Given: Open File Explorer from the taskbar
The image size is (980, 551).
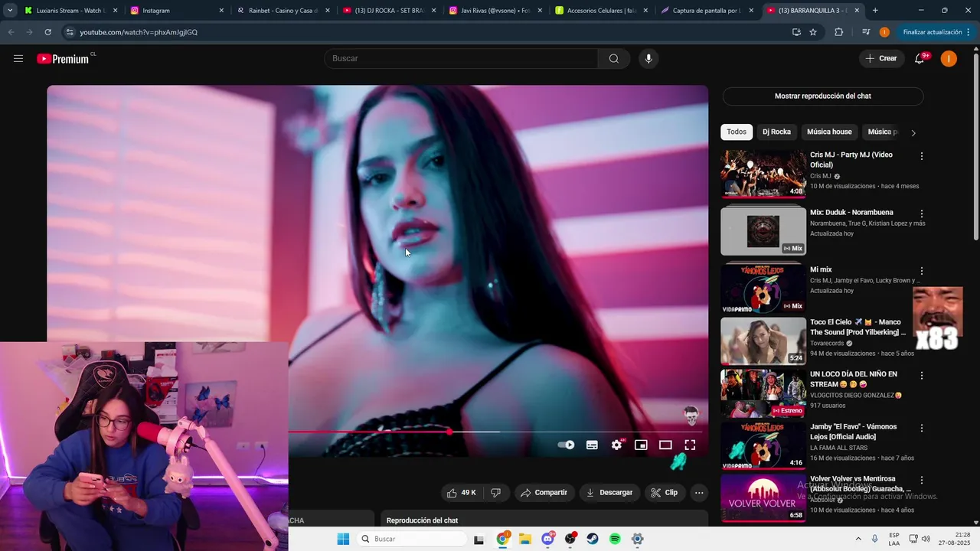Looking at the screenshot, I should 525,539.
